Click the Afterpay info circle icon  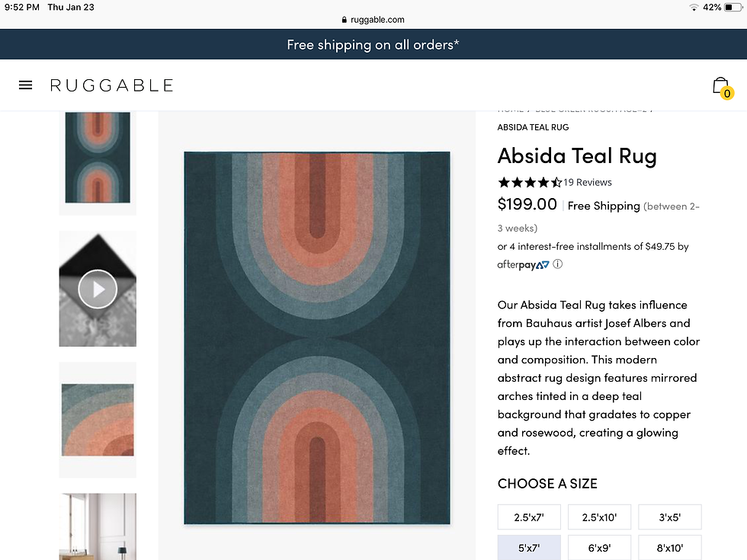point(557,264)
